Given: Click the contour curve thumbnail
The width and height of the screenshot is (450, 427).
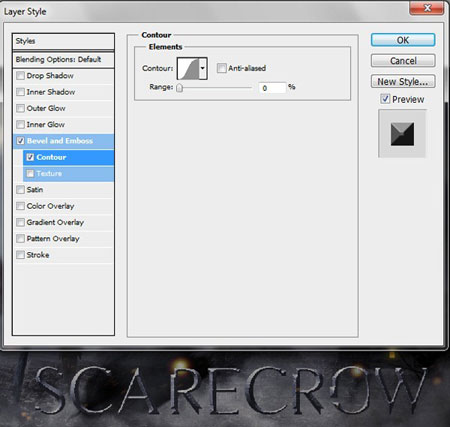Looking at the screenshot, I should (188, 68).
